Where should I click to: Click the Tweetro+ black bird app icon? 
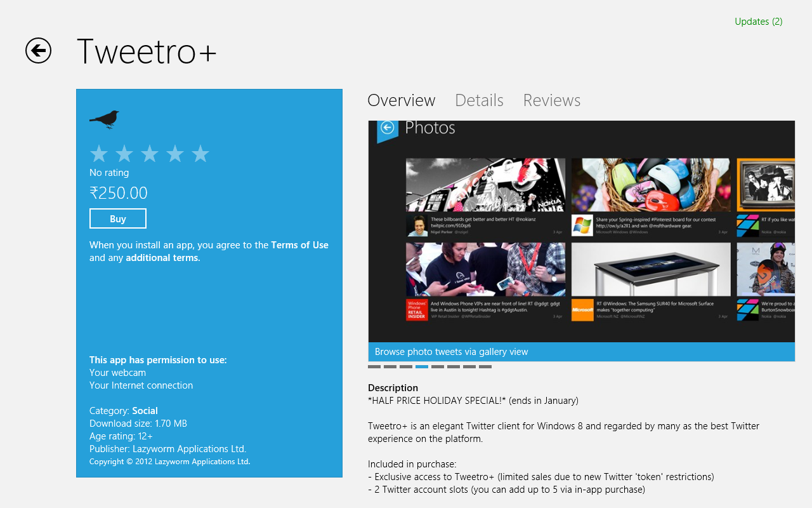(x=104, y=119)
